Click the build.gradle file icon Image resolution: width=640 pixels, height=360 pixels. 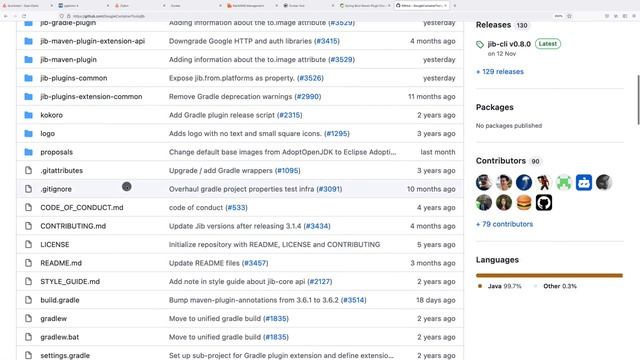pos(28,300)
